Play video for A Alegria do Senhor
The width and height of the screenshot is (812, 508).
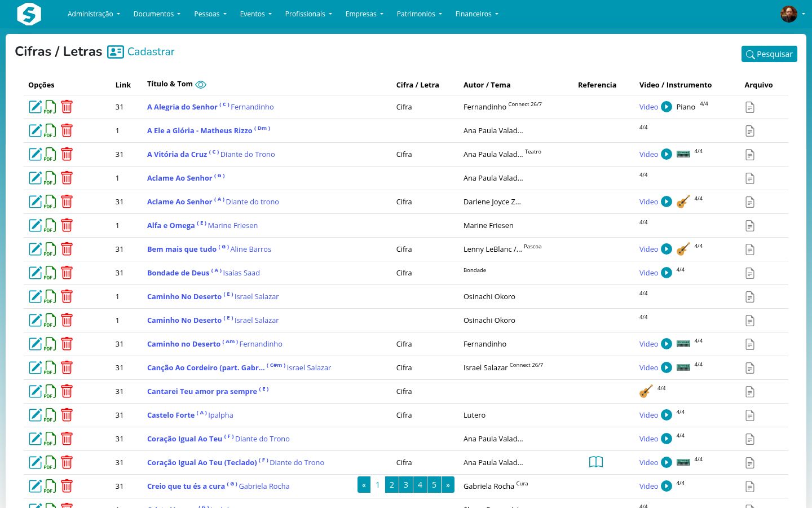[x=667, y=107]
